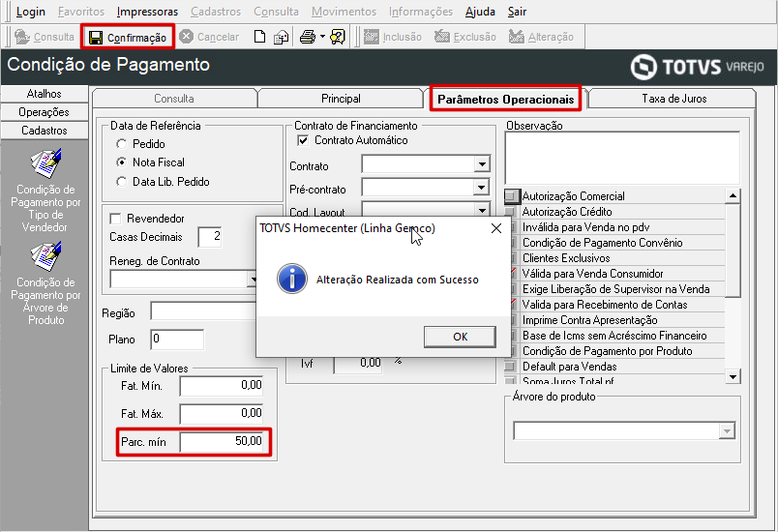Click the Exclusão toolbar icon
The width and height of the screenshot is (778, 532).
point(441,37)
